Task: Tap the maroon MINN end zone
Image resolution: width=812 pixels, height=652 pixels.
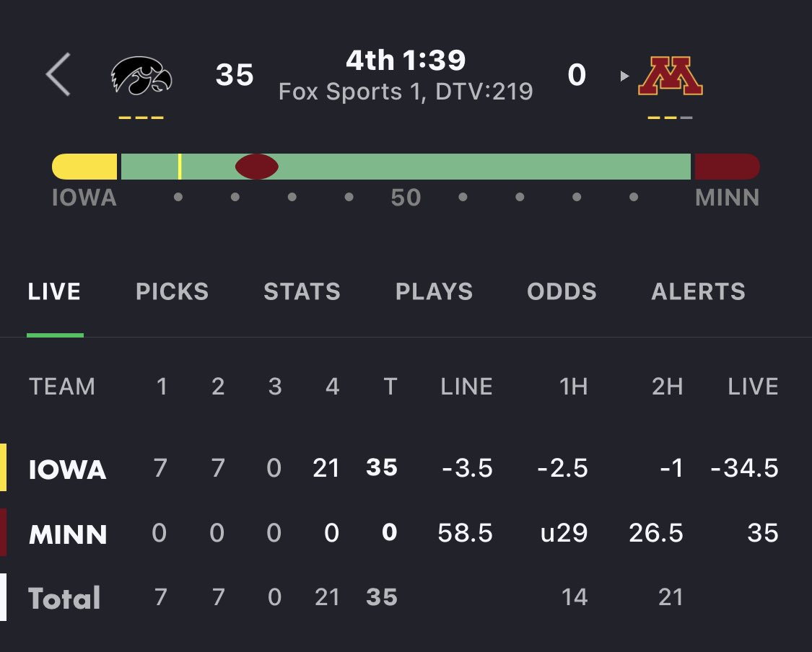Action: coord(728,167)
